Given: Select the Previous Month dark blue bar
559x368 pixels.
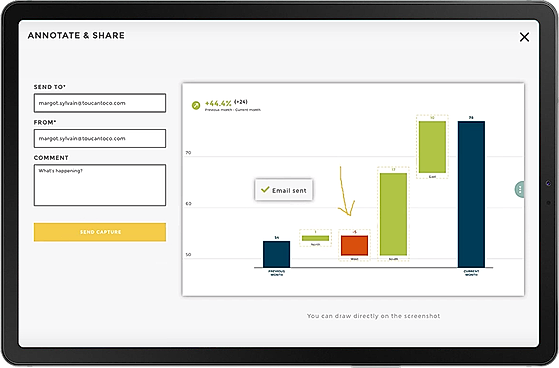Looking at the screenshot, I should [x=277, y=254].
